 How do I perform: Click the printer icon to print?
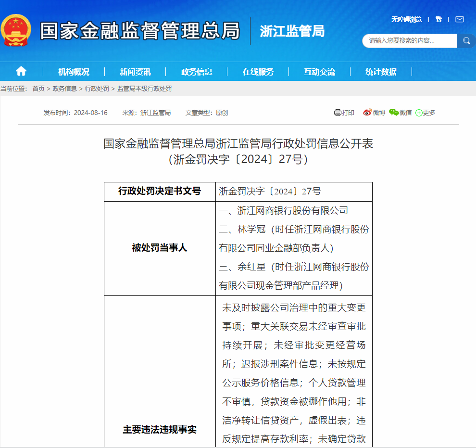click(x=338, y=113)
